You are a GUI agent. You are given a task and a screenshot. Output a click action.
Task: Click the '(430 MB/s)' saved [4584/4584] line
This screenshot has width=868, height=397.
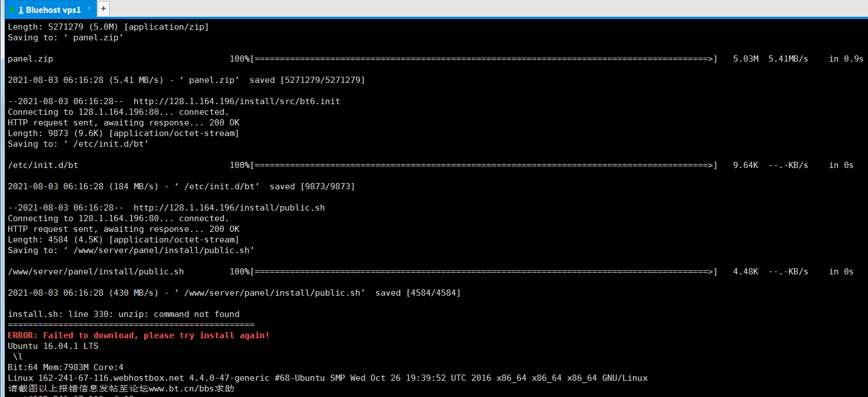click(x=234, y=293)
